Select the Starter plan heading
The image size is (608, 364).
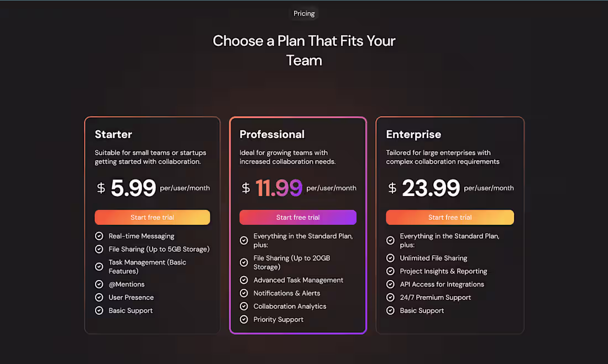[x=113, y=134]
